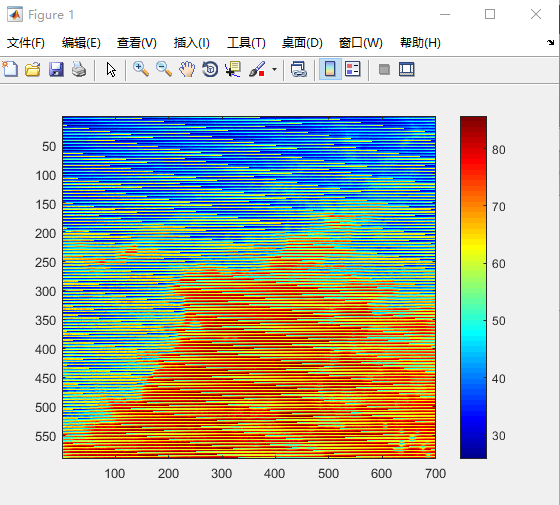
Task: Open the 插入(I) menu
Action: (x=192, y=43)
